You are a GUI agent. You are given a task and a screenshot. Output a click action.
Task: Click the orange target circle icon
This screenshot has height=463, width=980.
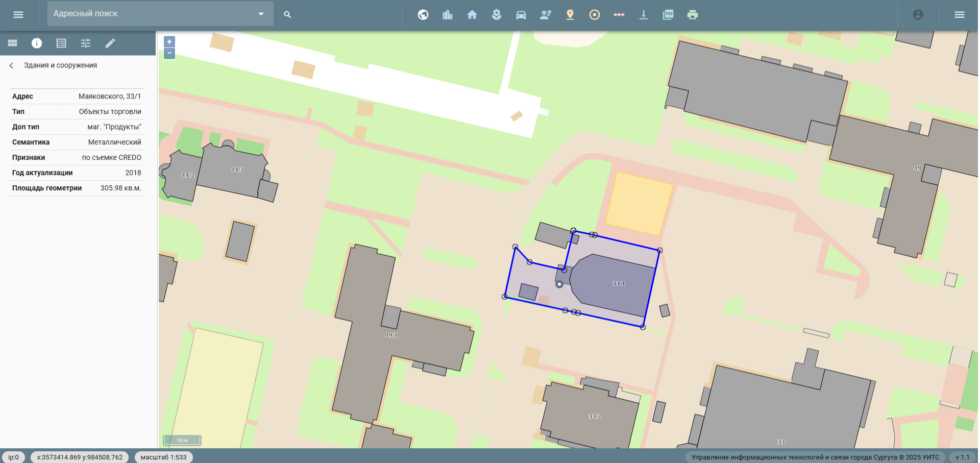pos(595,15)
